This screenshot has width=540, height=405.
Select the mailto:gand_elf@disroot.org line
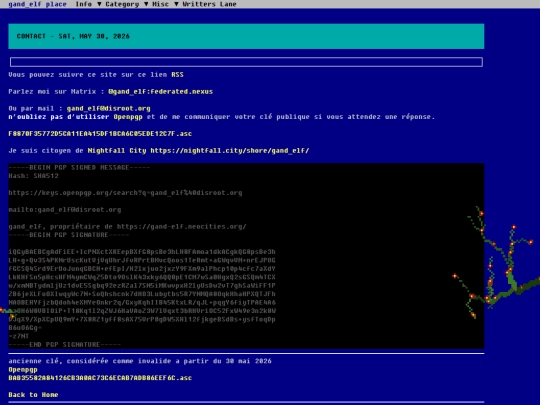tap(65, 210)
